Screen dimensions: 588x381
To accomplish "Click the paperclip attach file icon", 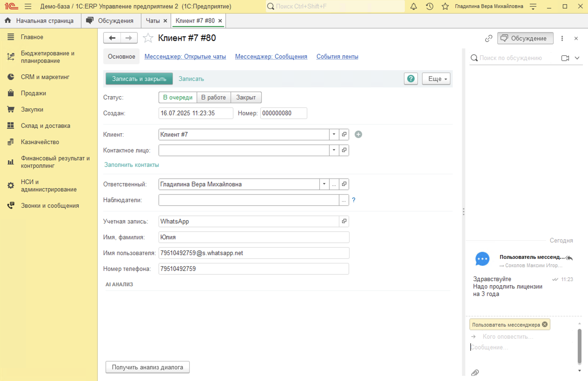I will [x=475, y=373].
